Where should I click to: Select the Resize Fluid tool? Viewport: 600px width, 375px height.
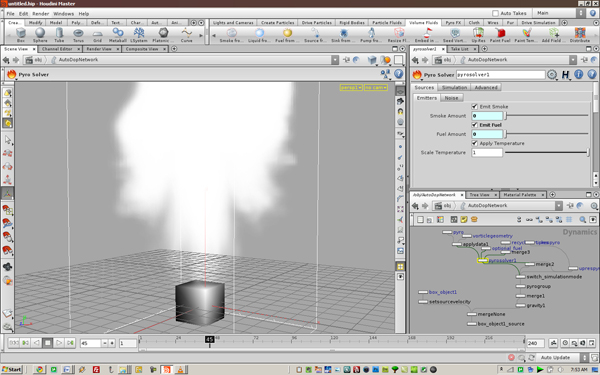(x=399, y=35)
